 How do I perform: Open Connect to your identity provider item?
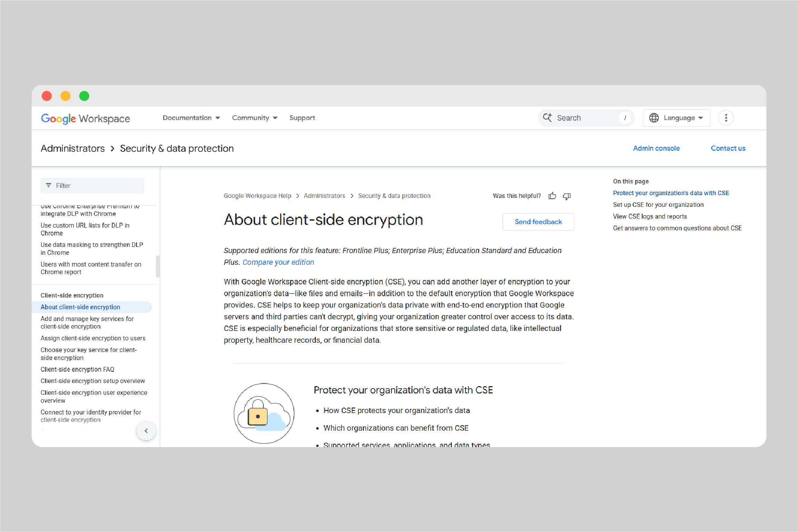pyautogui.click(x=91, y=416)
